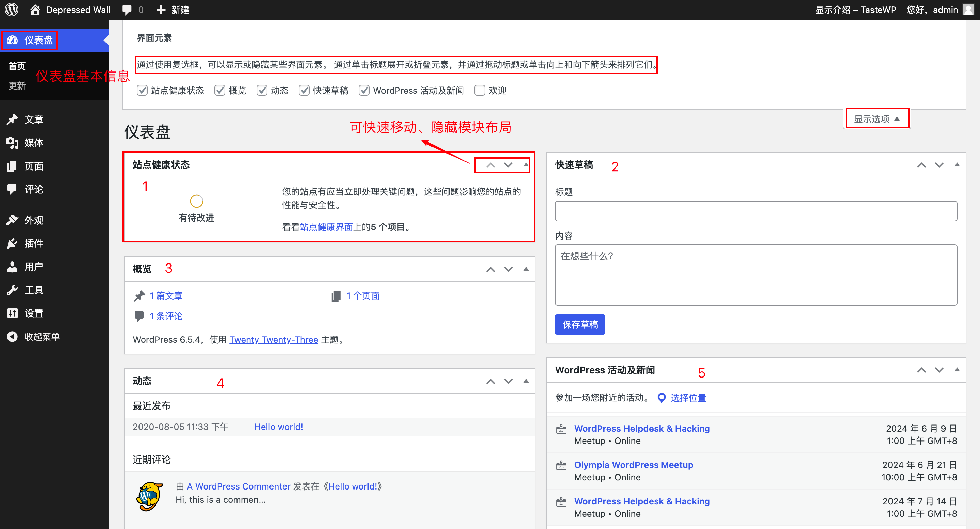The height and width of the screenshot is (529, 980).
Task: Toggle the 动态 checkbox
Action: pyautogui.click(x=262, y=91)
